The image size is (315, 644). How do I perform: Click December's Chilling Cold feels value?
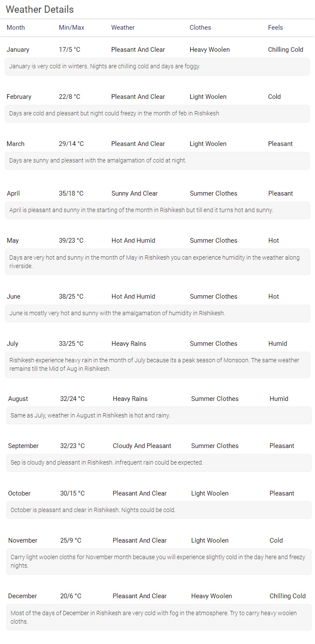pyautogui.click(x=287, y=596)
